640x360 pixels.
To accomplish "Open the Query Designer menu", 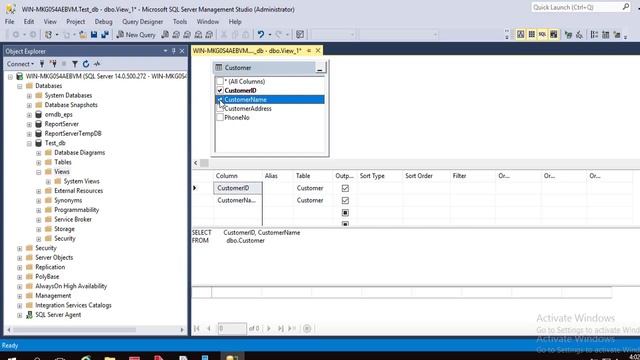I will coord(142,22).
